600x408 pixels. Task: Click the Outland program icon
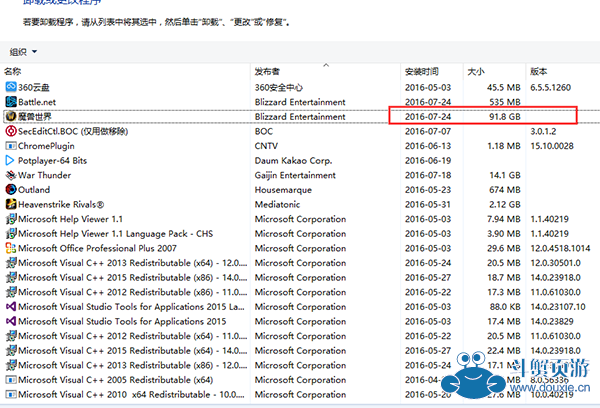click(11, 189)
